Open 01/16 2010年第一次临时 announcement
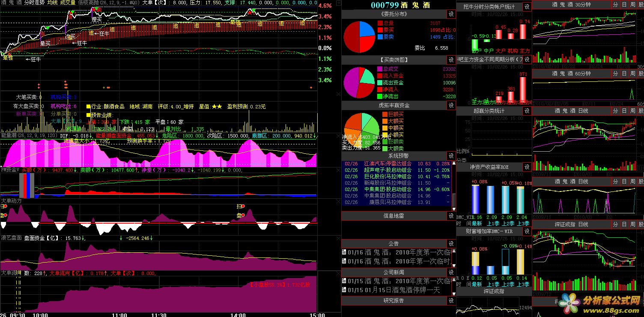Image resolution: width=644 pixels, height=317 pixels. click(x=397, y=261)
